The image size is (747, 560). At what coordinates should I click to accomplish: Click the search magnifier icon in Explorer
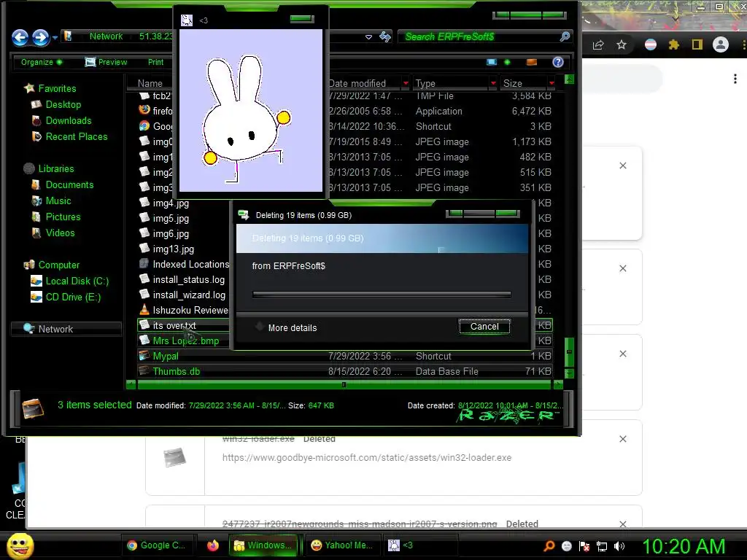click(565, 36)
